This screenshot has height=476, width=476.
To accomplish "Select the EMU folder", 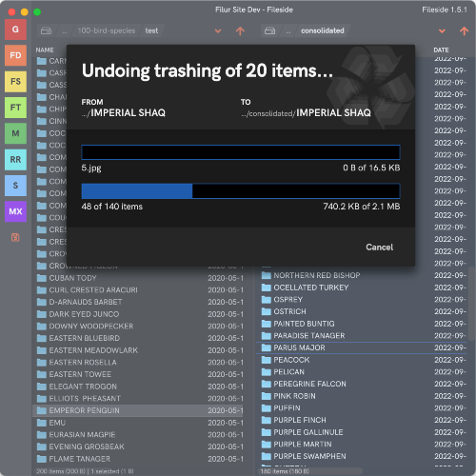I will pos(139,423).
